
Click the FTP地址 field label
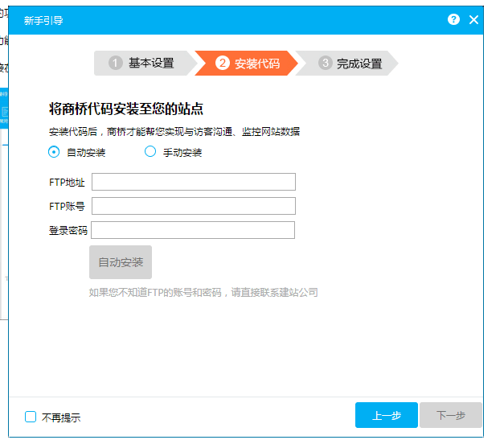click(67, 183)
